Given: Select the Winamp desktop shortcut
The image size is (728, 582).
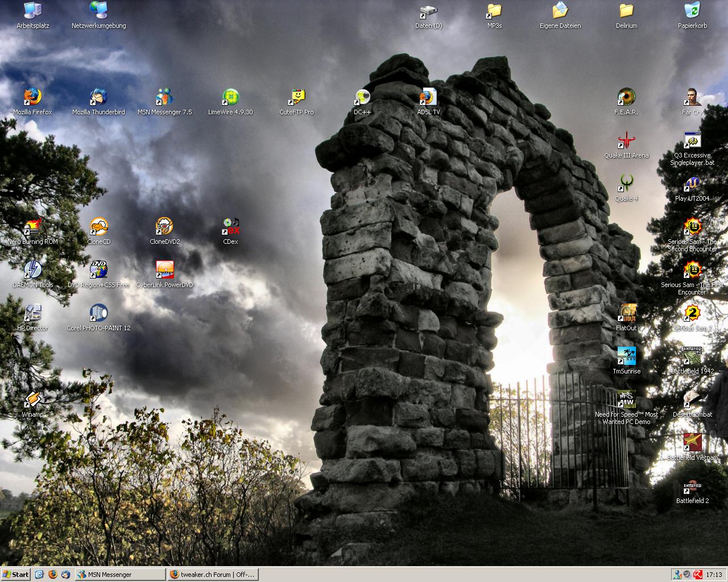Looking at the screenshot, I should (x=32, y=400).
